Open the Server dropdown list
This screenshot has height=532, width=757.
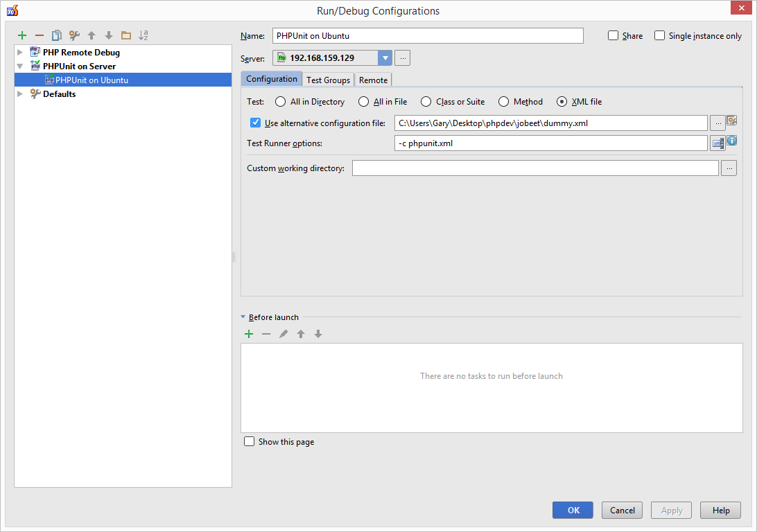click(x=385, y=58)
